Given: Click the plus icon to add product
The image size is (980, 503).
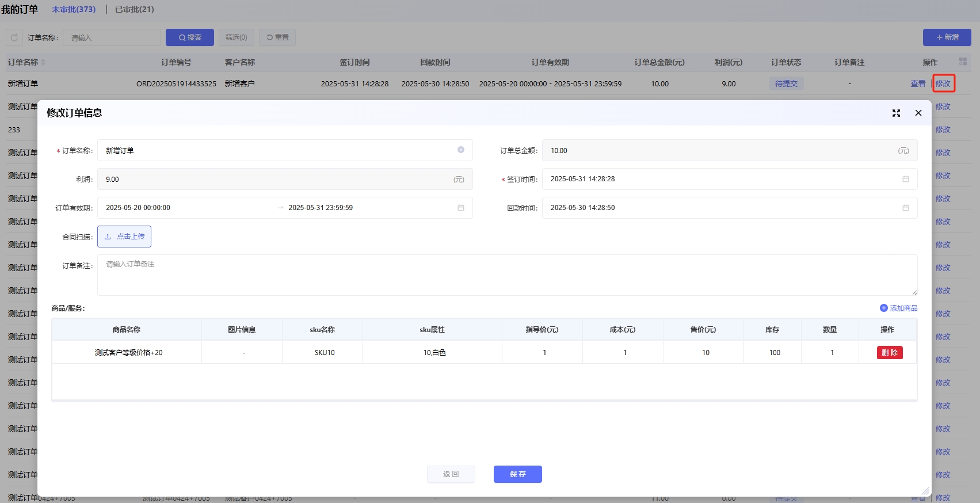Looking at the screenshot, I should pos(884,308).
